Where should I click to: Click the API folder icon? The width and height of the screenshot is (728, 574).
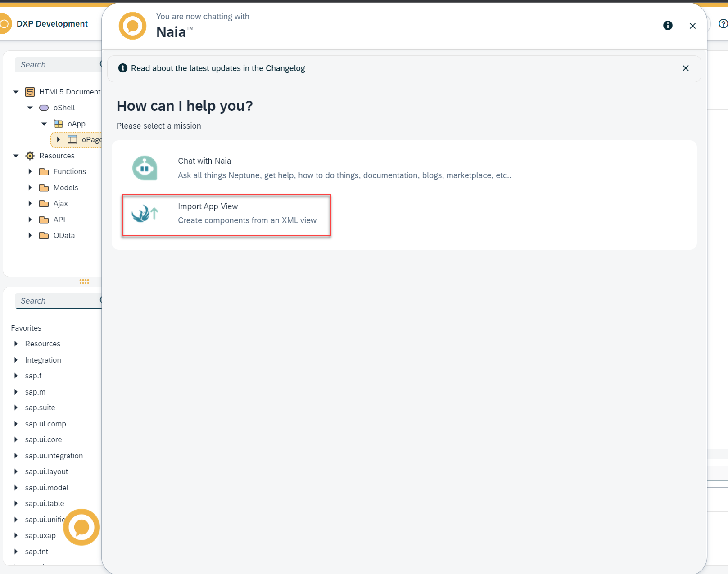pos(44,220)
